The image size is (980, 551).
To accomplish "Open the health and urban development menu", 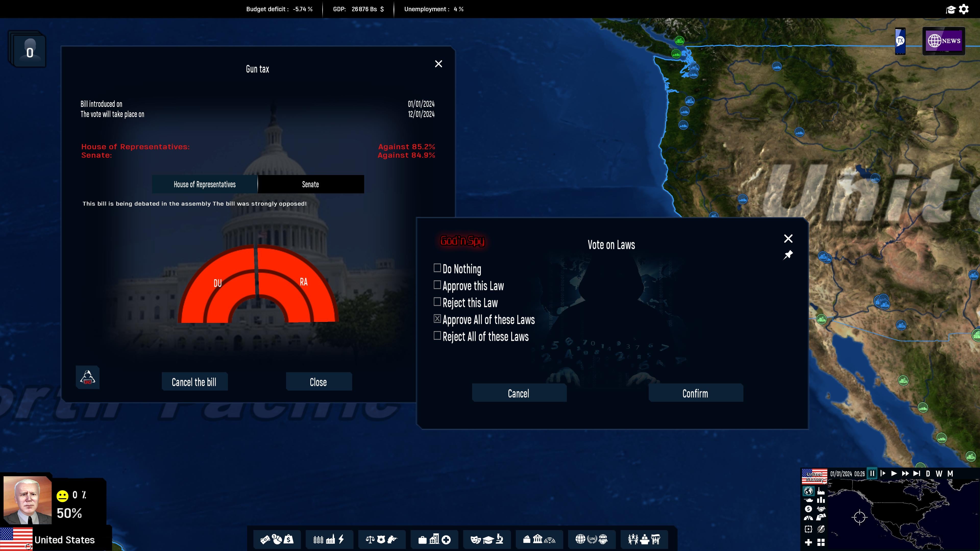I will 434,539.
